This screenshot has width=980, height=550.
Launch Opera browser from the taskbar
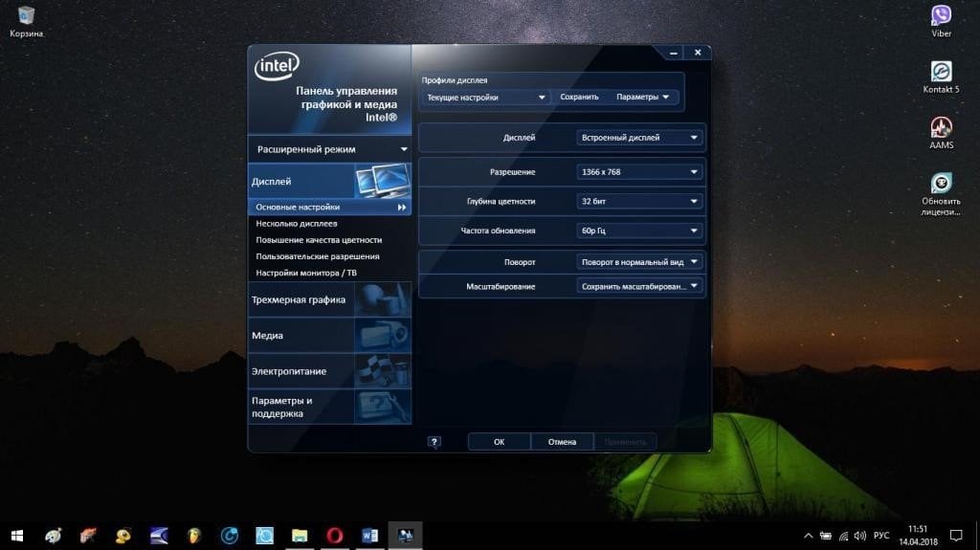[x=334, y=536]
